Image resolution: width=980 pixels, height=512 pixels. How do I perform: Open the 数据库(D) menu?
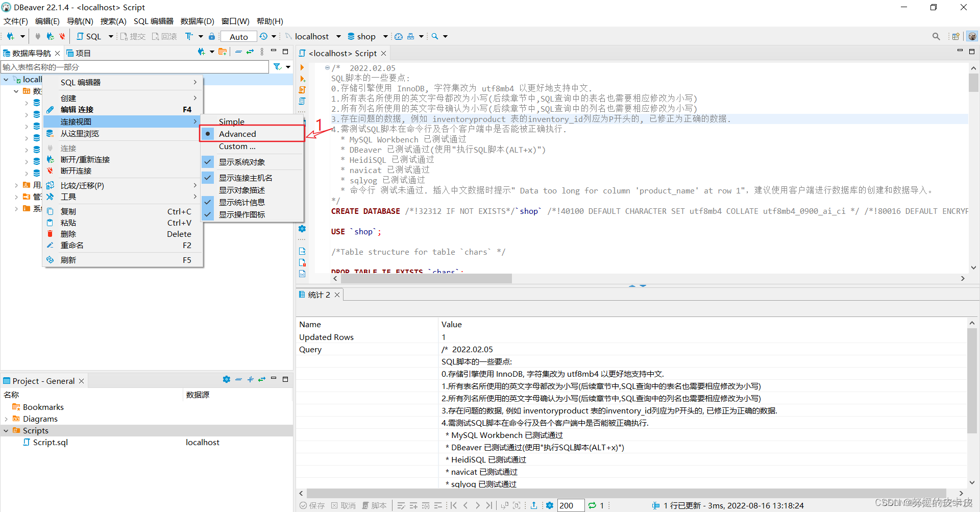point(197,21)
